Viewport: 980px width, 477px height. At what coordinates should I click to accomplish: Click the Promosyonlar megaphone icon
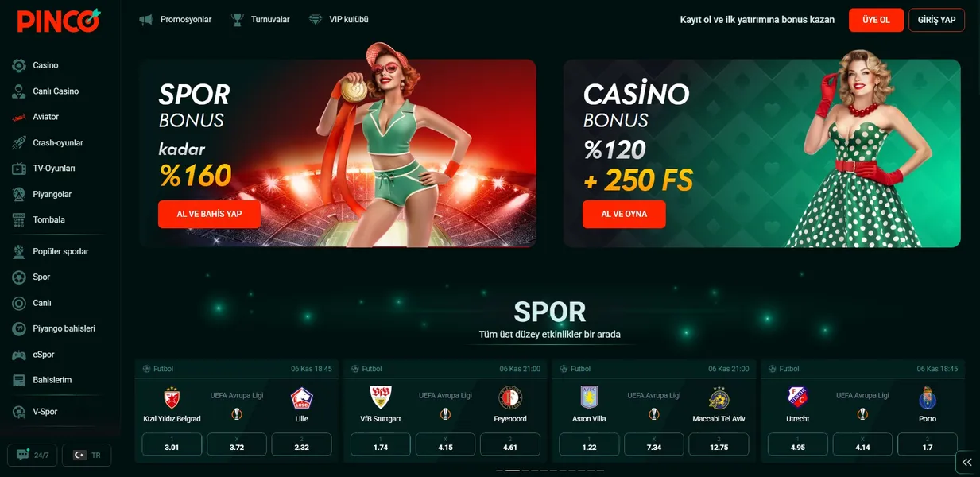click(x=146, y=19)
